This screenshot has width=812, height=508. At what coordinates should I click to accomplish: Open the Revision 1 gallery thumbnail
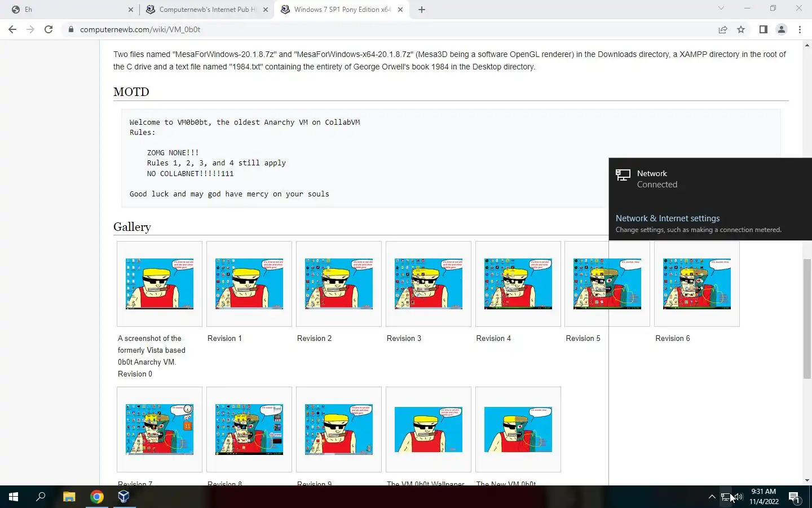point(249,284)
